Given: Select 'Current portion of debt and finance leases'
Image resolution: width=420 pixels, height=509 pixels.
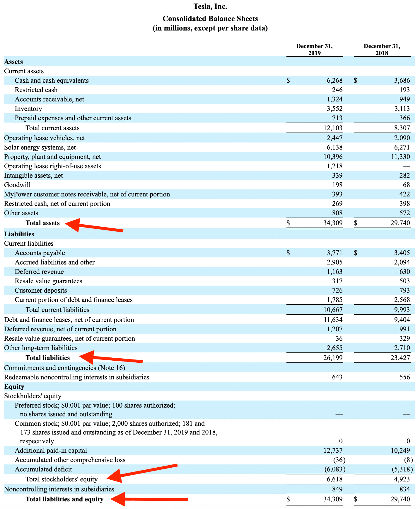Looking at the screenshot, I should [74, 300].
